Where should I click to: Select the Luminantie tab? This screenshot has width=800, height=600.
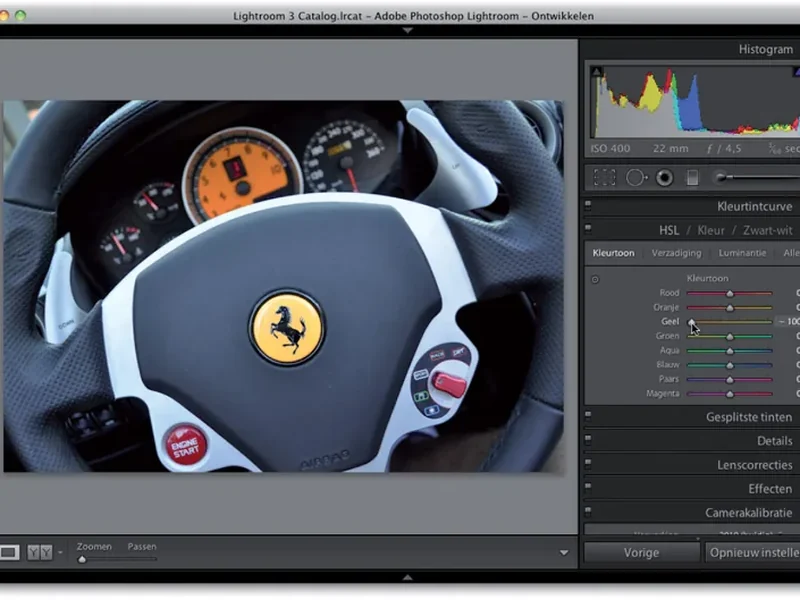(742, 253)
